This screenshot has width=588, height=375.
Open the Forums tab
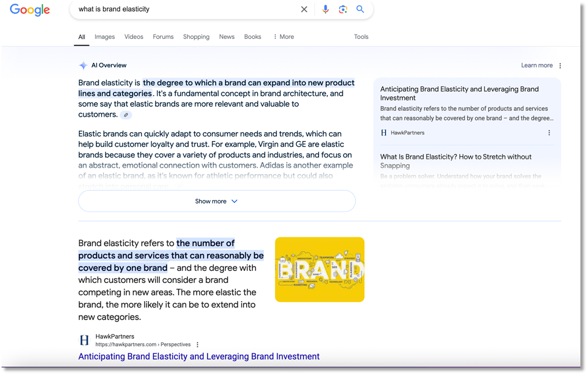pyautogui.click(x=163, y=37)
